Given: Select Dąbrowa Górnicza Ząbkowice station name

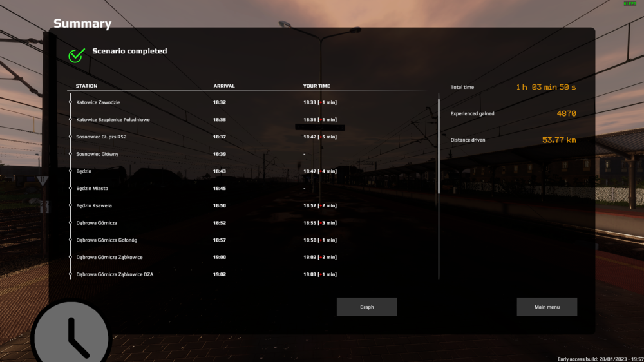Looking at the screenshot, I should click(109, 257).
